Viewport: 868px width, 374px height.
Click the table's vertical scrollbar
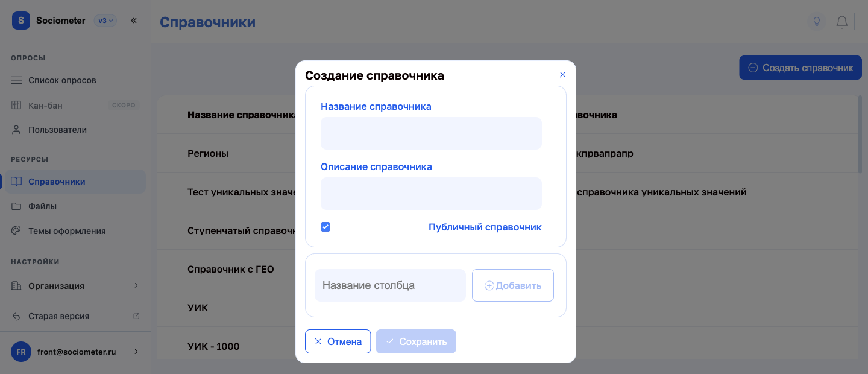(860, 134)
